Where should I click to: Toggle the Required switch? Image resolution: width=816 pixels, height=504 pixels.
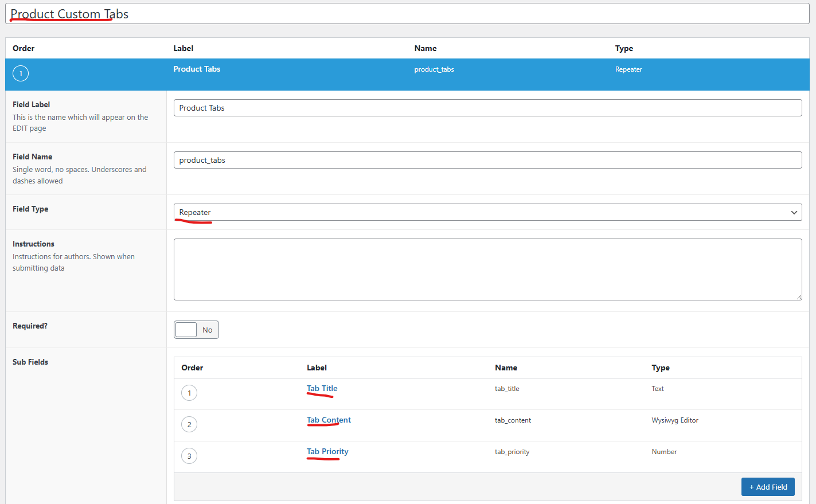click(x=196, y=330)
